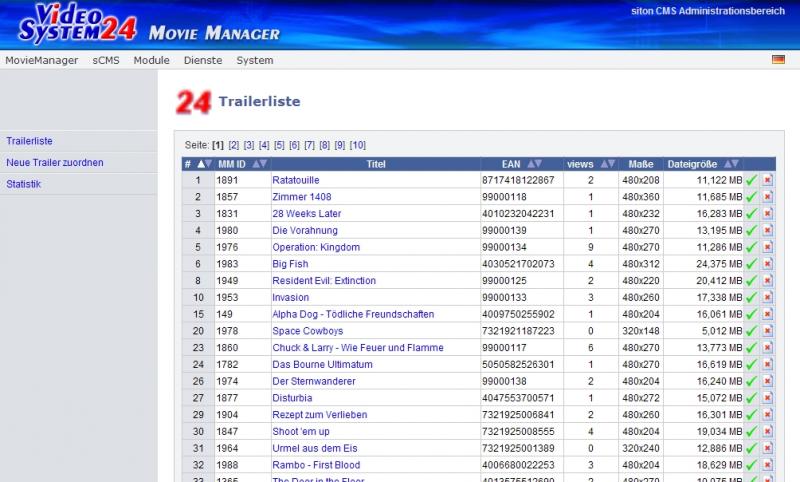Image resolution: width=800 pixels, height=482 pixels.
Task: Open the Big Fish title link
Action: pos(290,264)
